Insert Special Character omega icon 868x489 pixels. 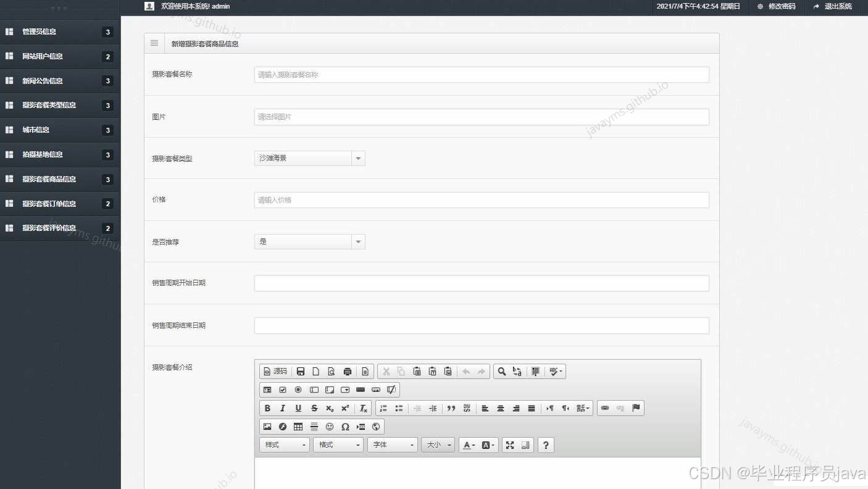coord(345,427)
